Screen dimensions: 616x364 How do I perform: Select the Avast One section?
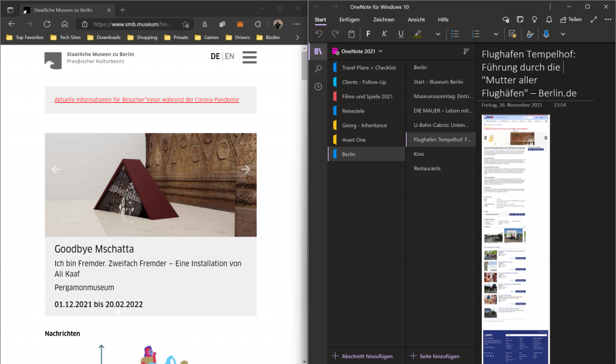pos(366,140)
